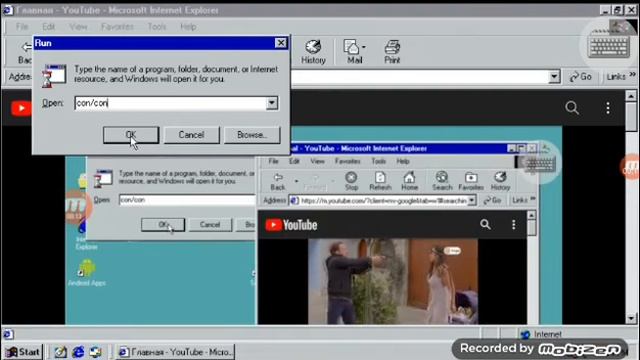Viewport: 640px width, 360px height.
Task: Click Stop in the inner video IE toolbar
Action: tap(351, 181)
